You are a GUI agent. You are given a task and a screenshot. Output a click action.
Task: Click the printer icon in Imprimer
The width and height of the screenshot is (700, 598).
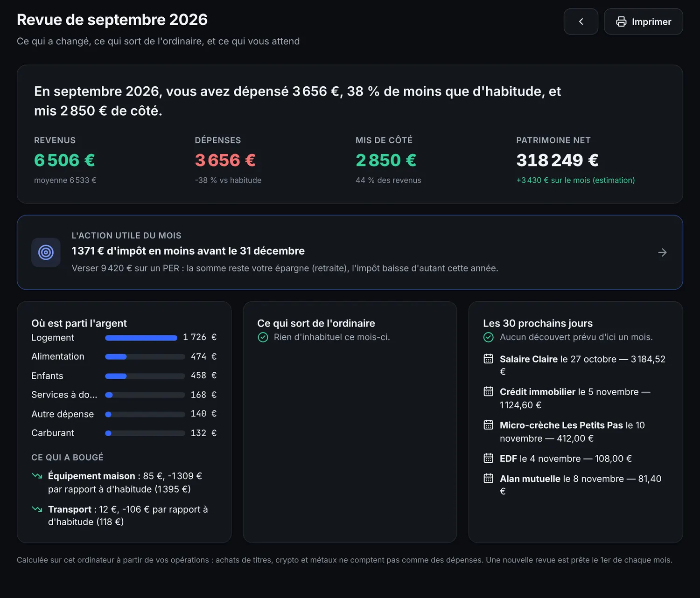(621, 21)
